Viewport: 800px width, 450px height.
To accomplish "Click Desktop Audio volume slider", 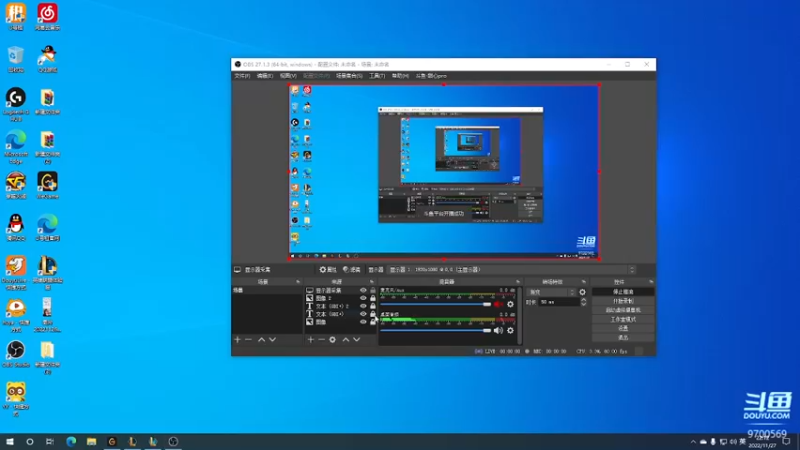I will click(x=436, y=330).
